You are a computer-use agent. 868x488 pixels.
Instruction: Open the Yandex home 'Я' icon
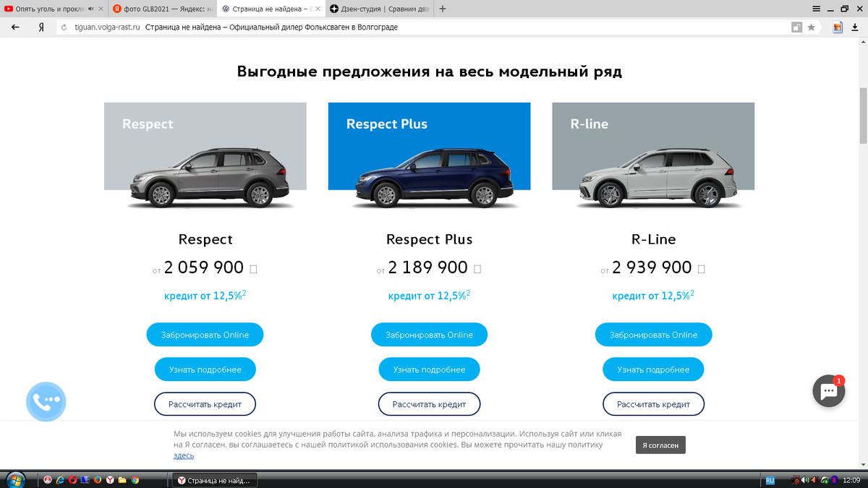coord(41,27)
